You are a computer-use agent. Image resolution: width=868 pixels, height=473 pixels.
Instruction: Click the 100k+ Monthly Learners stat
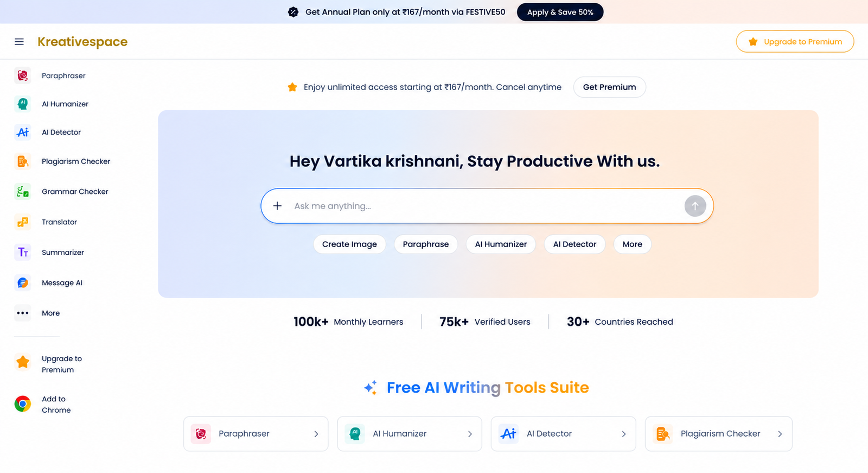[x=348, y=321]
